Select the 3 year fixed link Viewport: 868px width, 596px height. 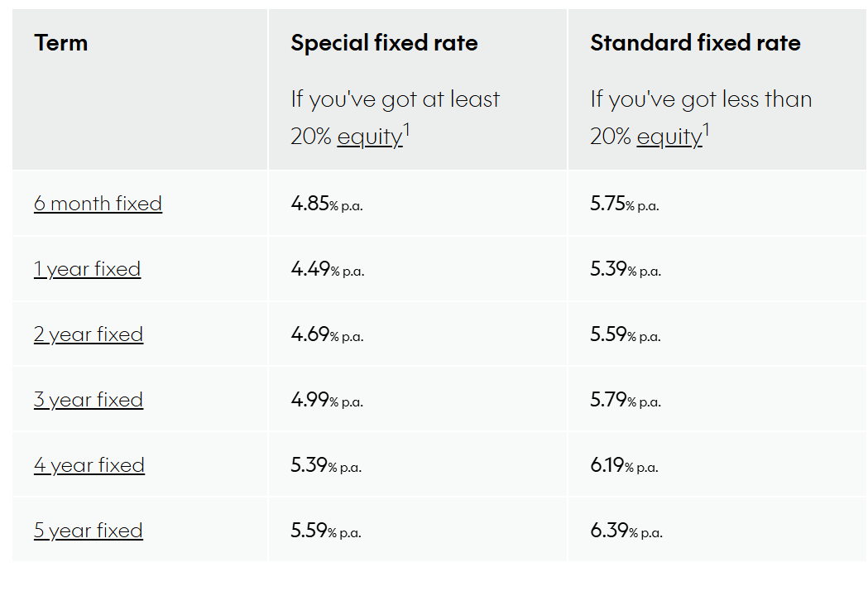pyautogui.click(x=89, y=400)
